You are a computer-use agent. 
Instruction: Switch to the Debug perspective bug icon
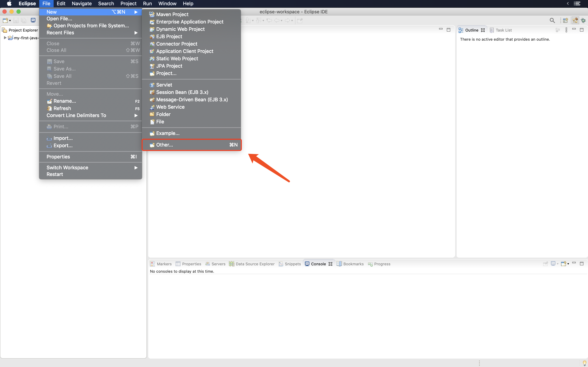pyautogui.click(x=583, y=21)
